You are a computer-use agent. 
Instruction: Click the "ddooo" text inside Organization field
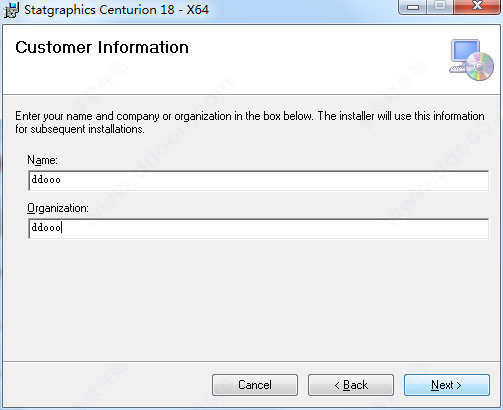point(46,228)
